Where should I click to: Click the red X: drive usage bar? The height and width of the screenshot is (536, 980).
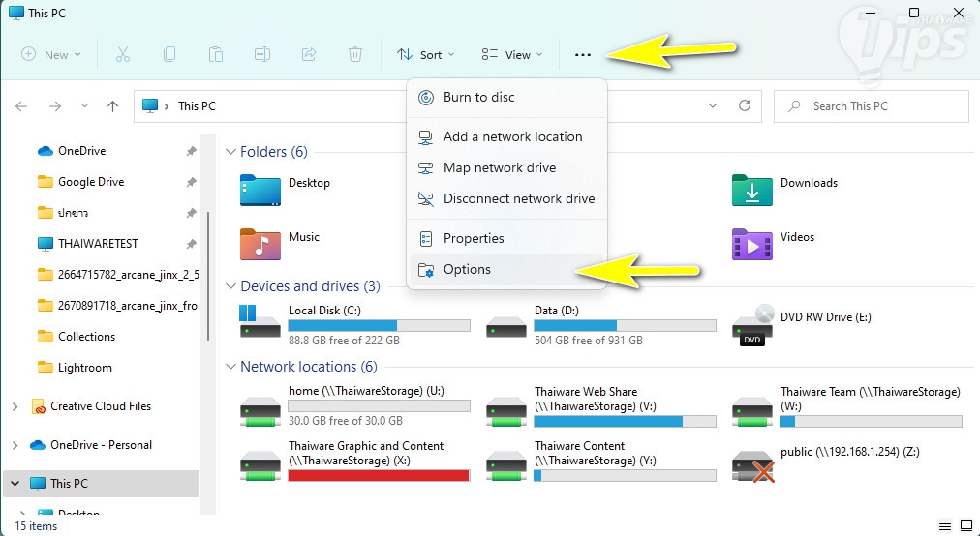(379, 475)
